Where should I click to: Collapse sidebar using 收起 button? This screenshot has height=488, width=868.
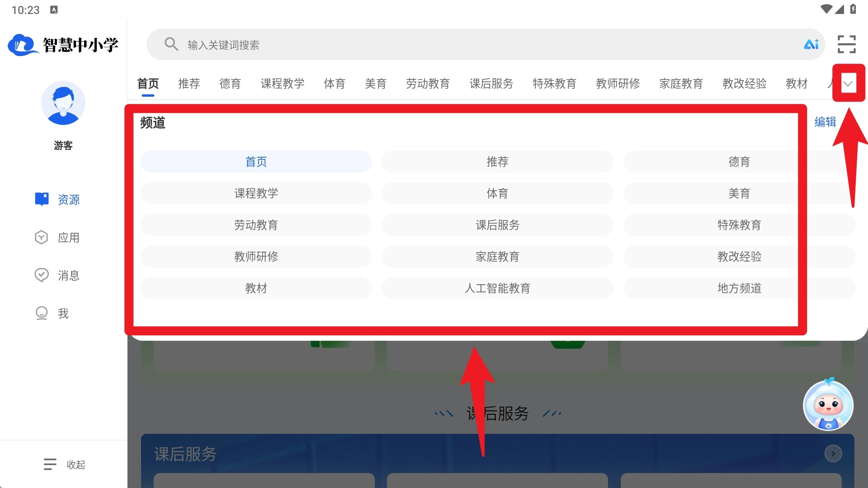click(65, 465)
